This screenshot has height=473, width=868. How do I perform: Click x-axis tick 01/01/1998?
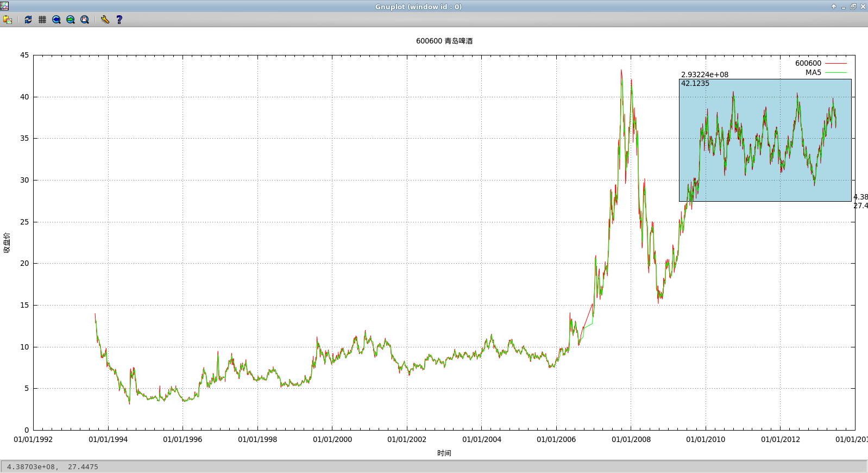point(257,439)
